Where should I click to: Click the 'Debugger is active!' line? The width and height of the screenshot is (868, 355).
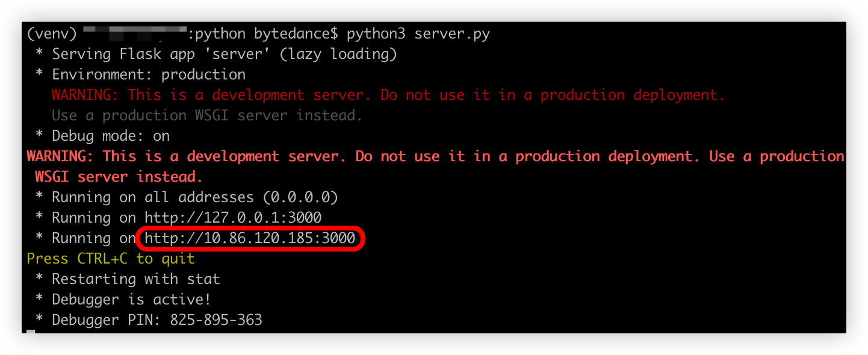pyautogui.click(x=131, y=300)
